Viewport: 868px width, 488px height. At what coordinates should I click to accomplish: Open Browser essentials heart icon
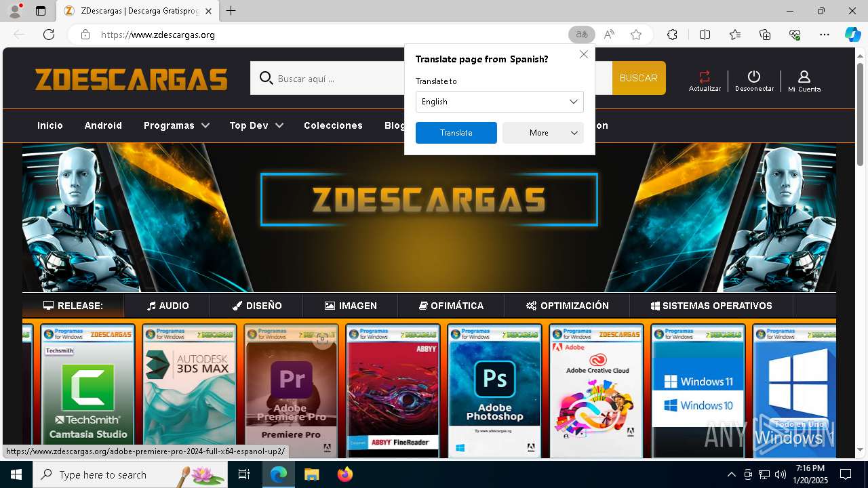[795, 35]
